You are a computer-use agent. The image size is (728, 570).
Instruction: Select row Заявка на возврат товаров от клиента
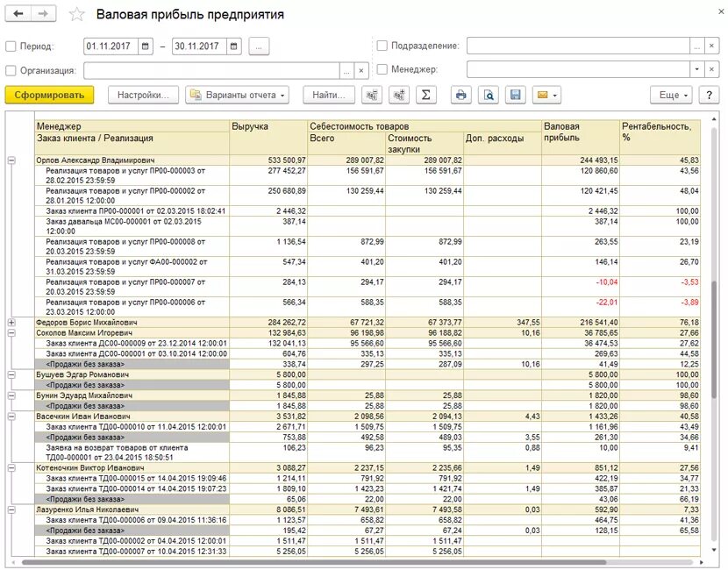point(368,452)
